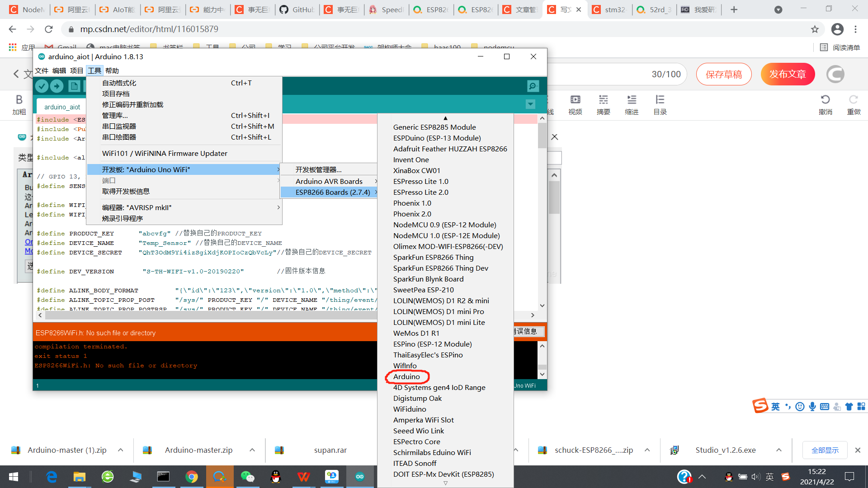The width and height of the screenshot is (868, 488).
Task: Select NodeMCU 1.0 (ESP-12E Module) board
Action: tap(446, 235)
